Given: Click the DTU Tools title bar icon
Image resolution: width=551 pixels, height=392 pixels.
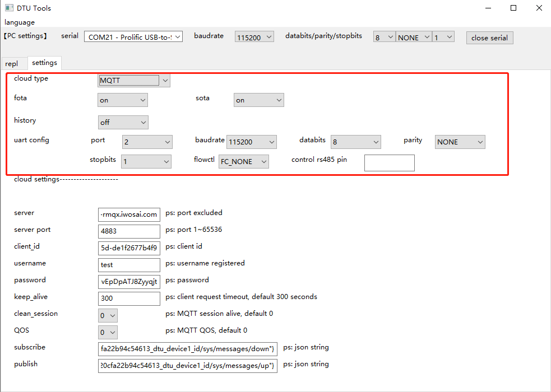Looking at the screenshot, I should 8,7.
